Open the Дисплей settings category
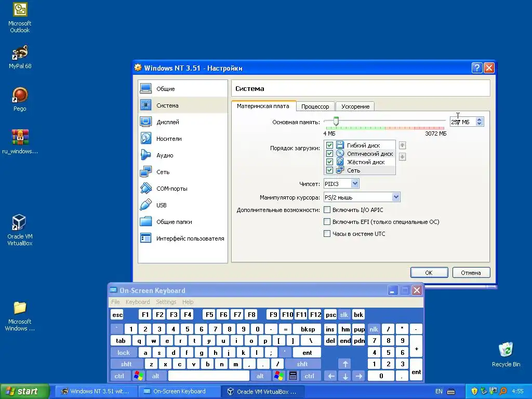The height and width of the screenshot is (399, 532). pyautogui.click(x=182, y=122)
